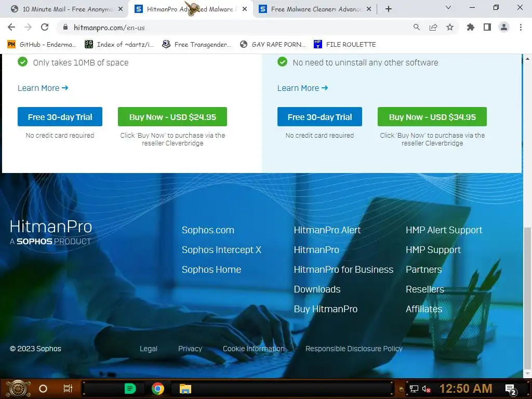
Task: Open the Resellers link
Action: pyautogui.click(x=425, y=289)
